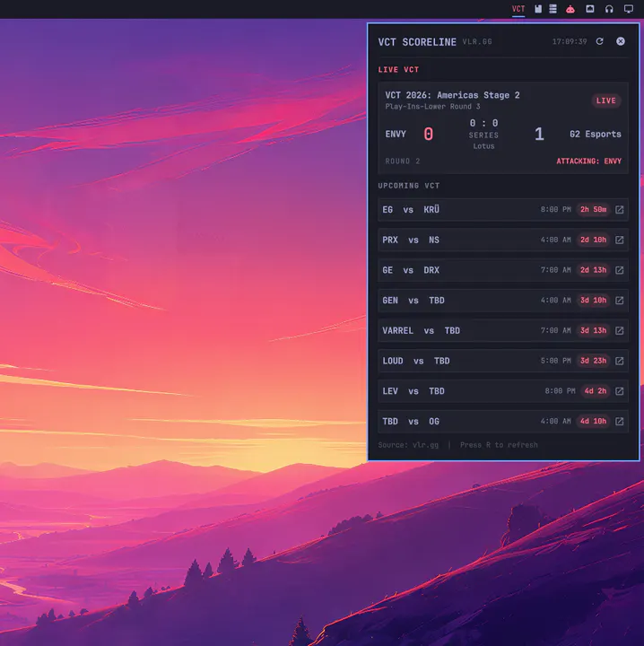Open the monitor display icon

click(629, 9)
